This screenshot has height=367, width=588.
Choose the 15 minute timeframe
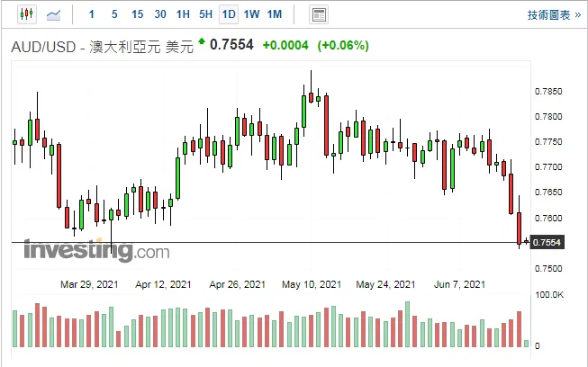click(137, 14)
